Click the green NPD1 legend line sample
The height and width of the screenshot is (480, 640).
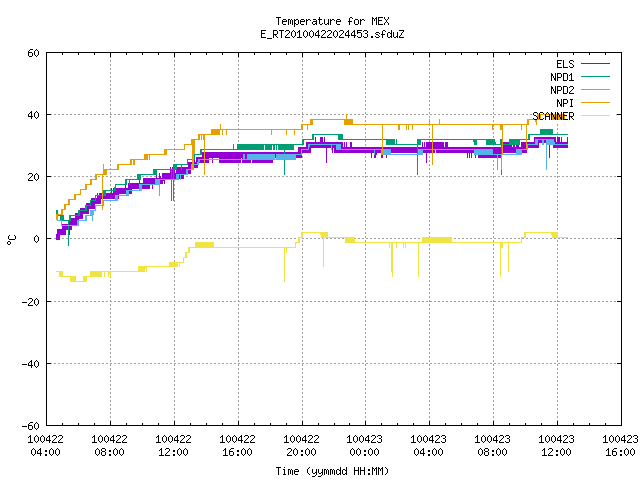tap(595, 76)
